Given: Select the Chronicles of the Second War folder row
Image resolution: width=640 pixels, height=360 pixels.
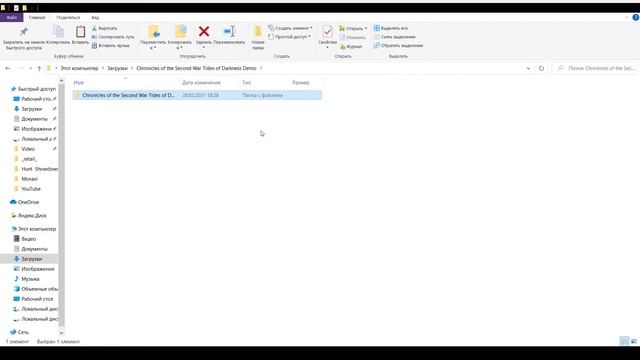Looking at the screenshot, I should (x=197, y=95).
